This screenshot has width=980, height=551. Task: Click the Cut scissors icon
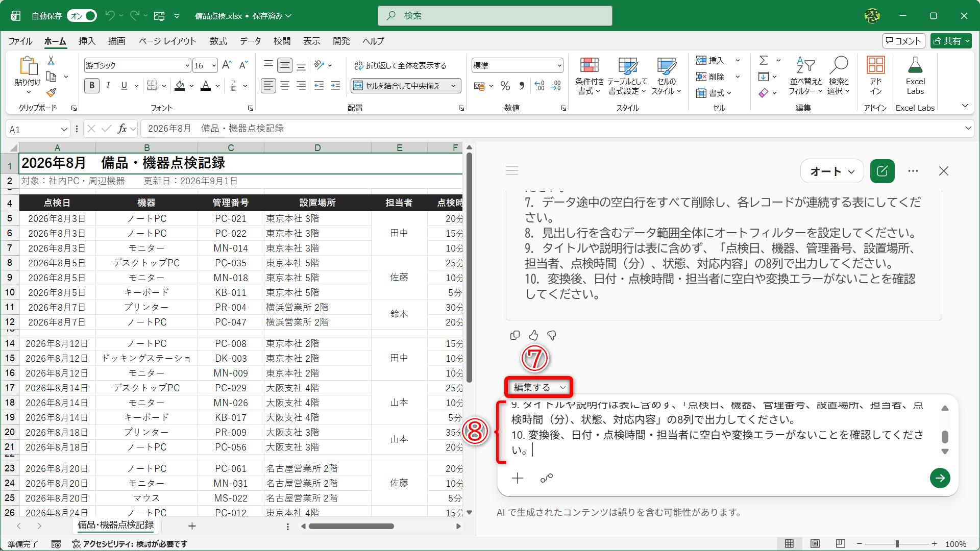click(51, 61)
